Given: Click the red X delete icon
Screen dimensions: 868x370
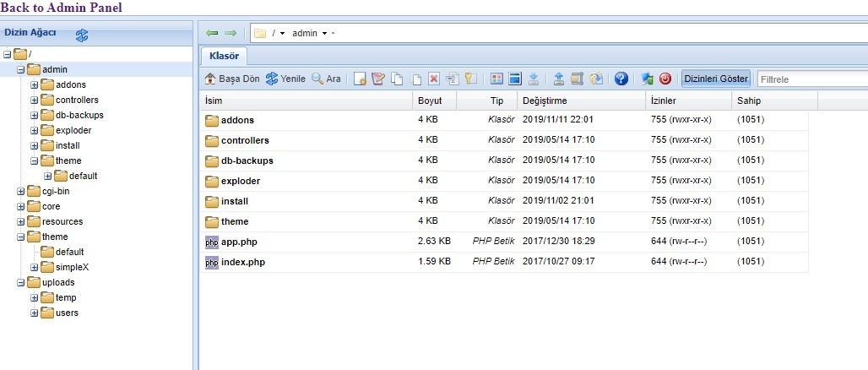Looking at the screenshot, I should point(434,79).
